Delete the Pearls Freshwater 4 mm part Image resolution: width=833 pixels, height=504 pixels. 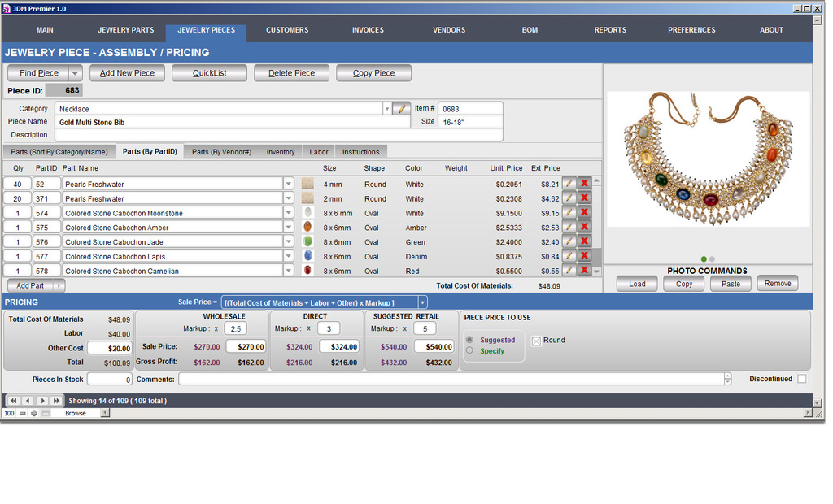tap(584, 184)
